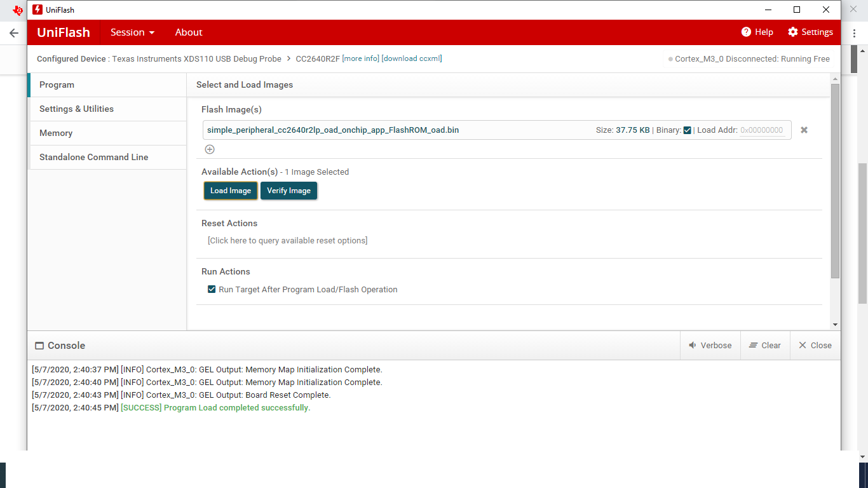Click the Close X icon in console bar
The width and height of the screenshot is (868, 488).
pyautogui.click(x=803, y=346)
